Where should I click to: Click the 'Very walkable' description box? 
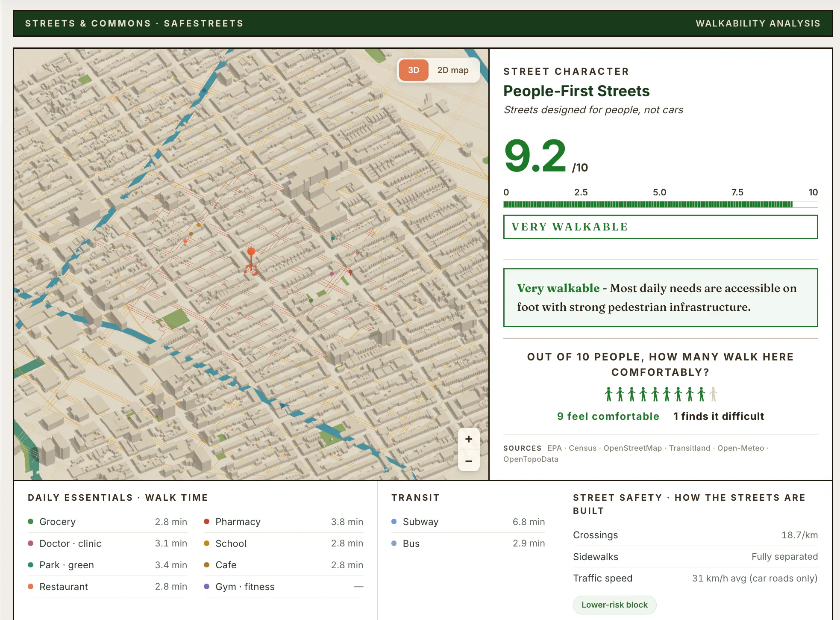tap(661, 298)
